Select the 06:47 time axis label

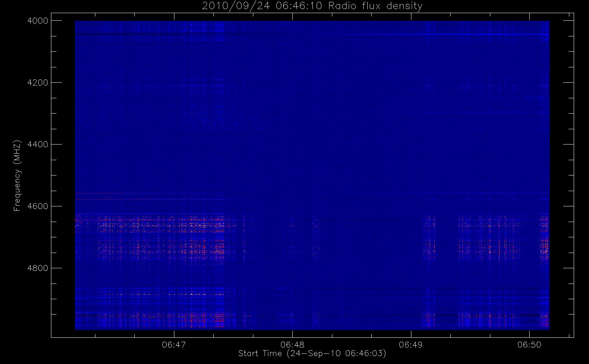tap(174, 345)
